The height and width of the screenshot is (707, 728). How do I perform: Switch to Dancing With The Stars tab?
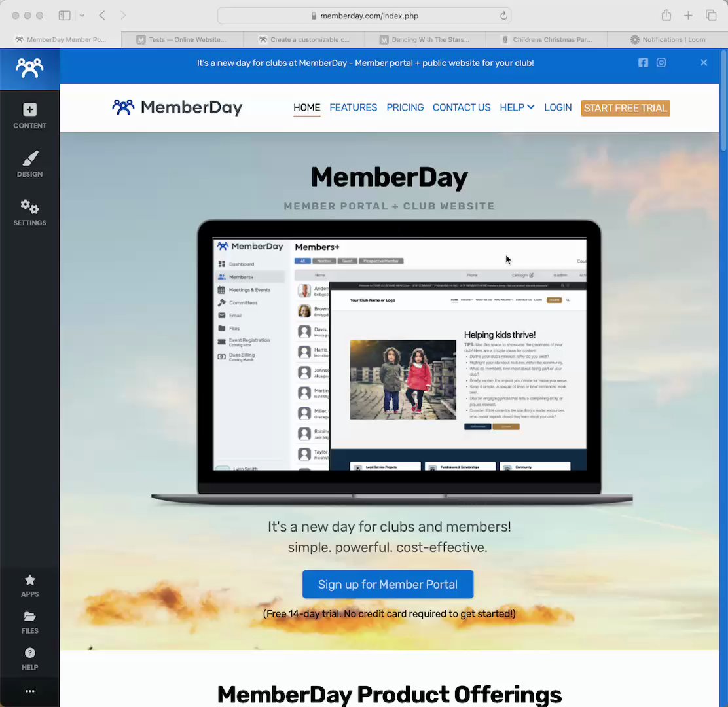(x=425, y=39)
